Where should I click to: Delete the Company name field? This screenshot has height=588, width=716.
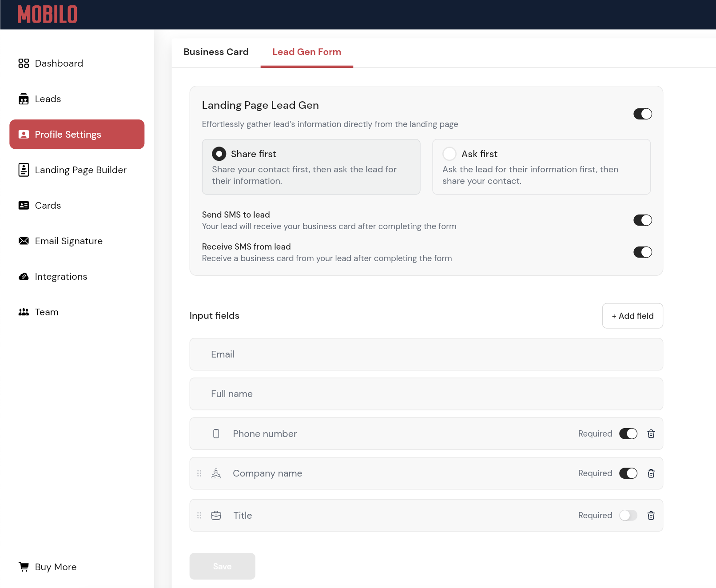click(651, 473)
